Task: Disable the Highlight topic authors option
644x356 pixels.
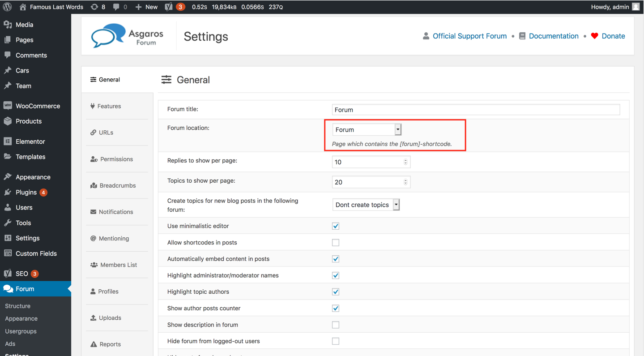Action: click(336, 292)
